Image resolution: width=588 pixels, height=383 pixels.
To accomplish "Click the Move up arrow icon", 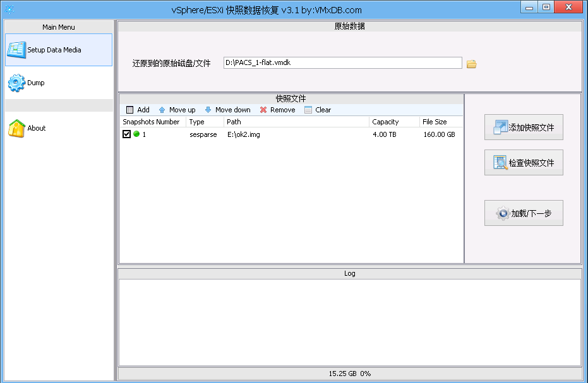I will tap(162, 110).
